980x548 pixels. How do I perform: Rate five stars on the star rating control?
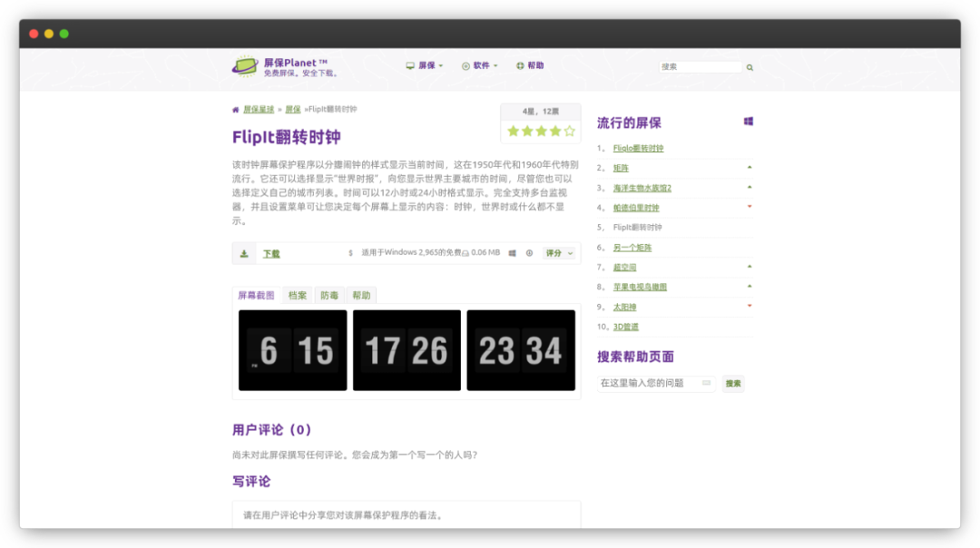(567, 132)
